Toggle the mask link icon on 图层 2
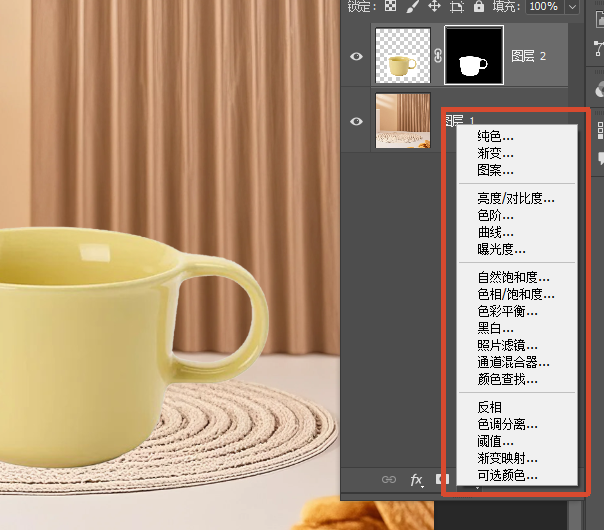 click(x=438, y=56)
